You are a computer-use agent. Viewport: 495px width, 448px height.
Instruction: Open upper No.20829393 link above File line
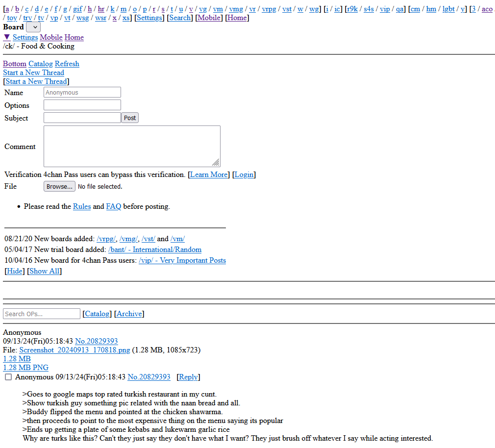tap(96, 341)
